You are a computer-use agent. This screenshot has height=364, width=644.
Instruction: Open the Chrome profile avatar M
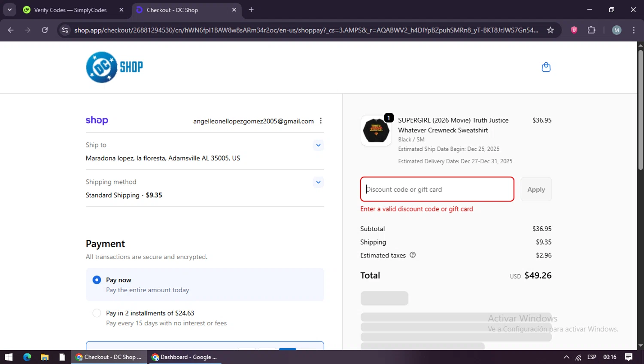(617, 30)
